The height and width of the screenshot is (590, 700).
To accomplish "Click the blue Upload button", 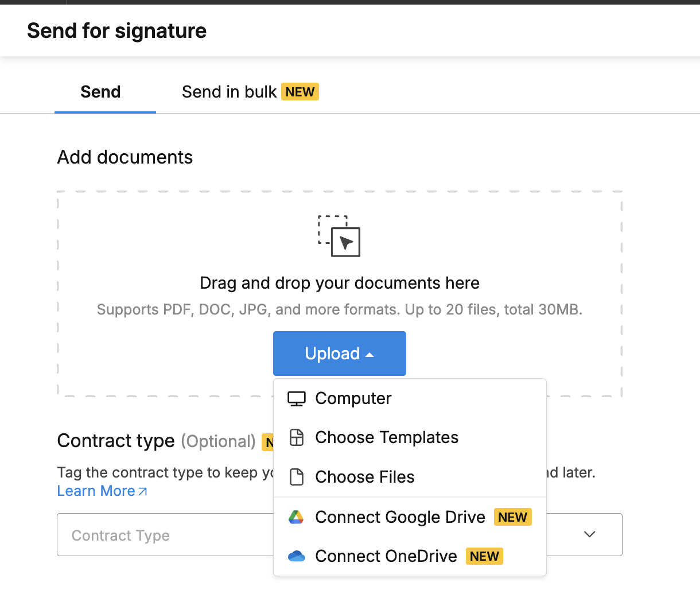I will click(x=340, y=354).
